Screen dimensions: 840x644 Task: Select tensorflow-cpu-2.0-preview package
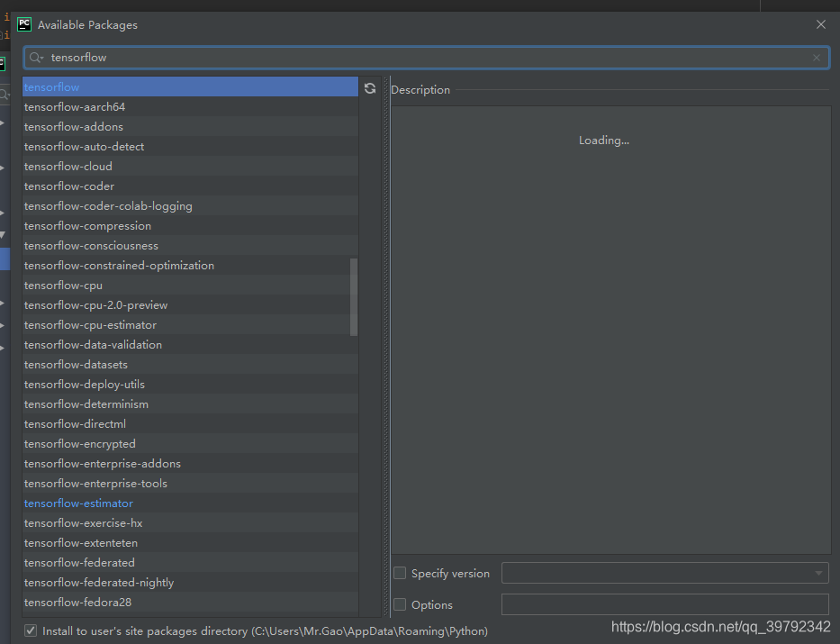(x=190, y=304)
